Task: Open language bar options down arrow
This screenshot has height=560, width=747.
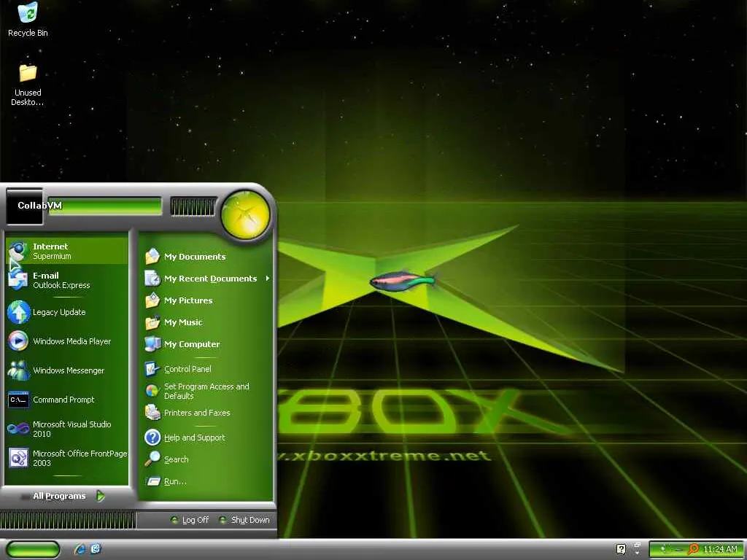Action: [x=638, y=551]
